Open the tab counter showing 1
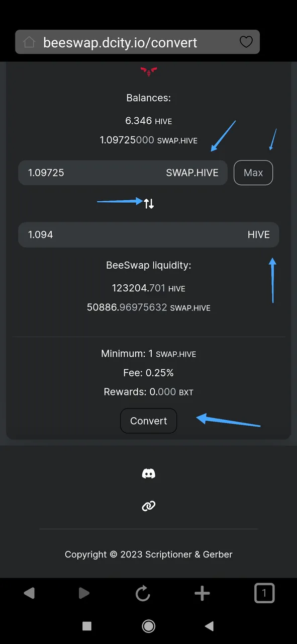This screenshot has width=297, height=644. [264, 593]
